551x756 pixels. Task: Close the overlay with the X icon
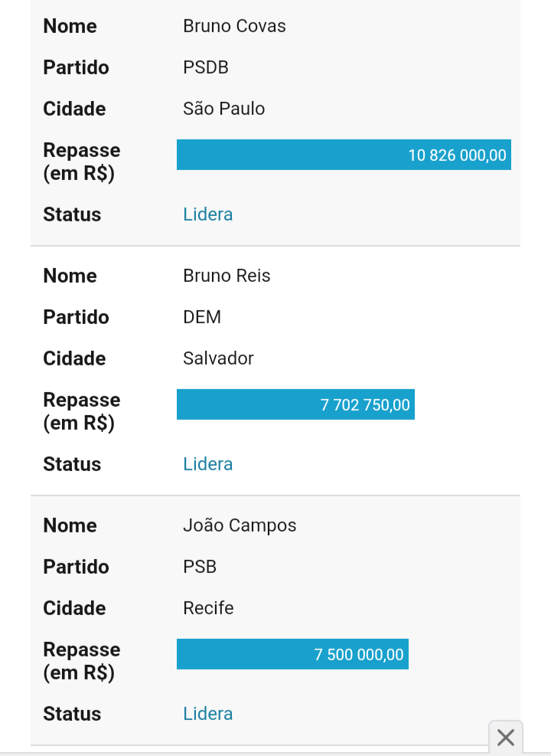pyautogui.click(x=506, y=738)
